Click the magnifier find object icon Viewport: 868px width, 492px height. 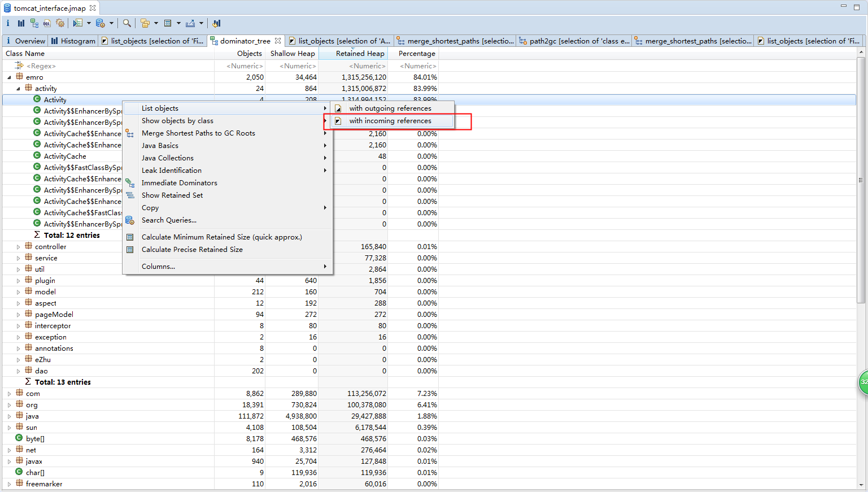tap(127, 23)
